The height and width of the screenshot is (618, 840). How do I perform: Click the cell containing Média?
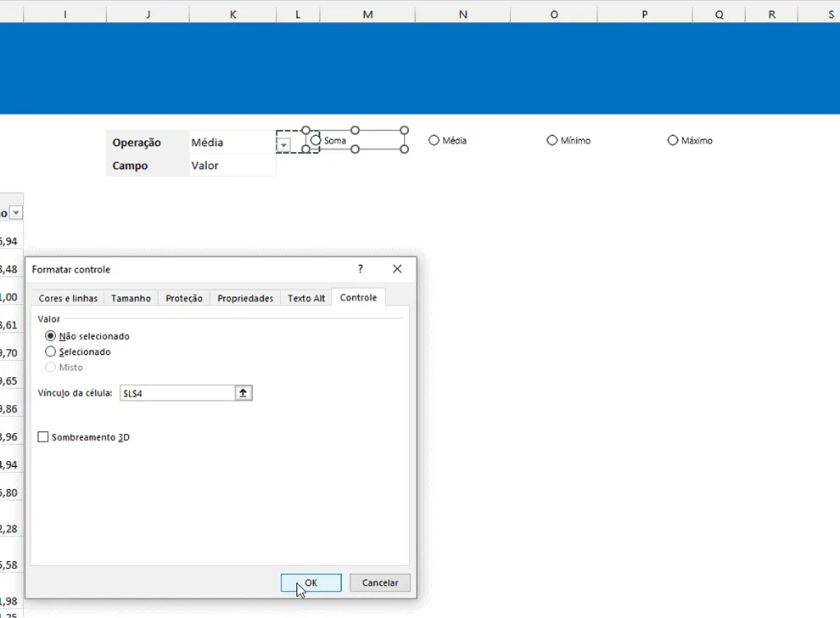(x=232, y=142)
